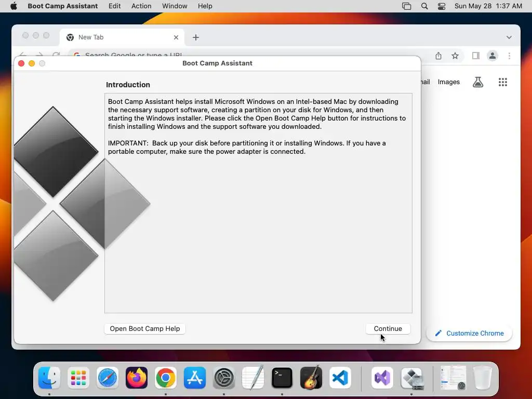Viewport: 532px width, 399px height.
Task: Open Terminal from the Dock
Action: pos(282,378)
